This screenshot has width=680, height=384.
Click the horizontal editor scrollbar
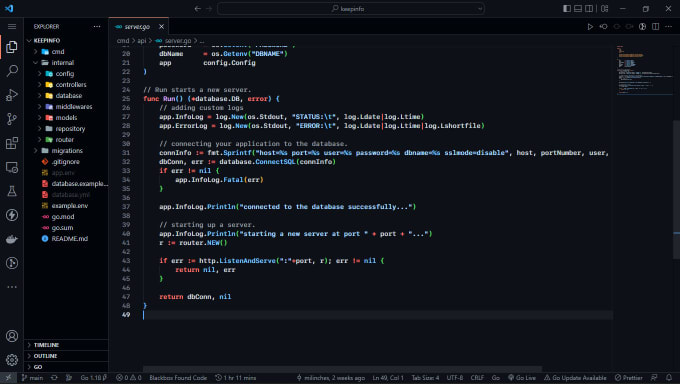[x=342, y=369]
